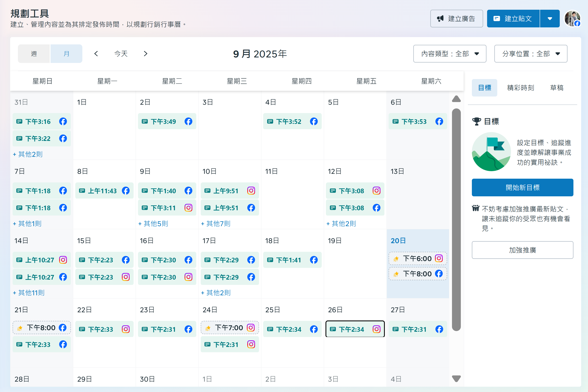
Task: Open 12日 下午3:08 Instagram post
Action: [x=355, y=191]
